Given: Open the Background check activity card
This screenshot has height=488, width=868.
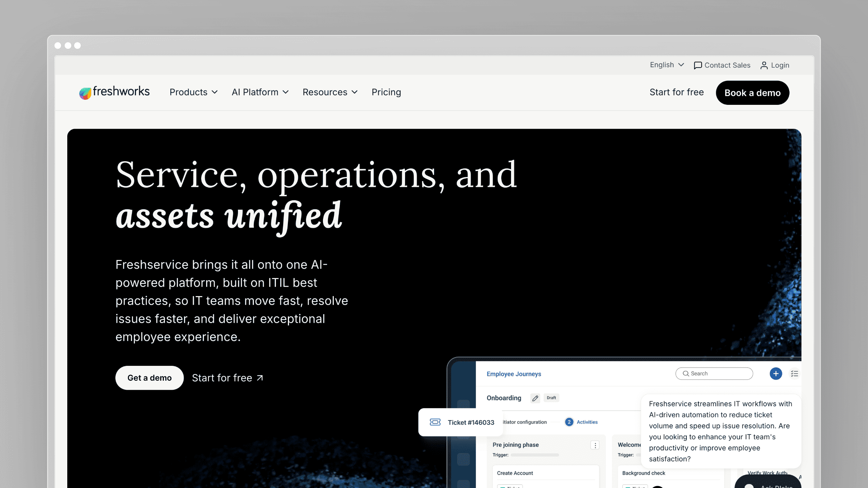Looking at the screenshot, I should 671,476.
